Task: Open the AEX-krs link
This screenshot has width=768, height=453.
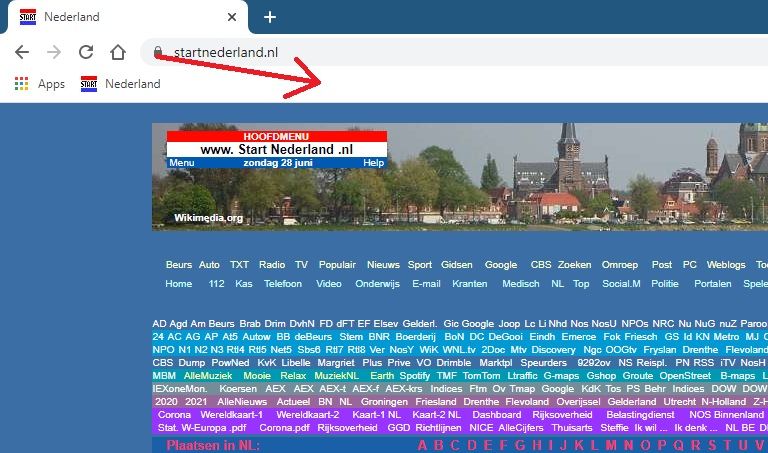Action: point(404,389)
